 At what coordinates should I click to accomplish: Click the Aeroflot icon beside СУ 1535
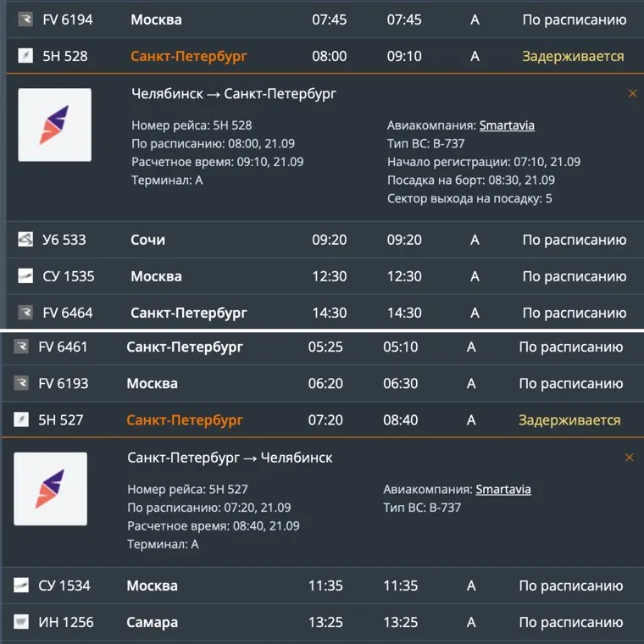click(x=25, y=276)
